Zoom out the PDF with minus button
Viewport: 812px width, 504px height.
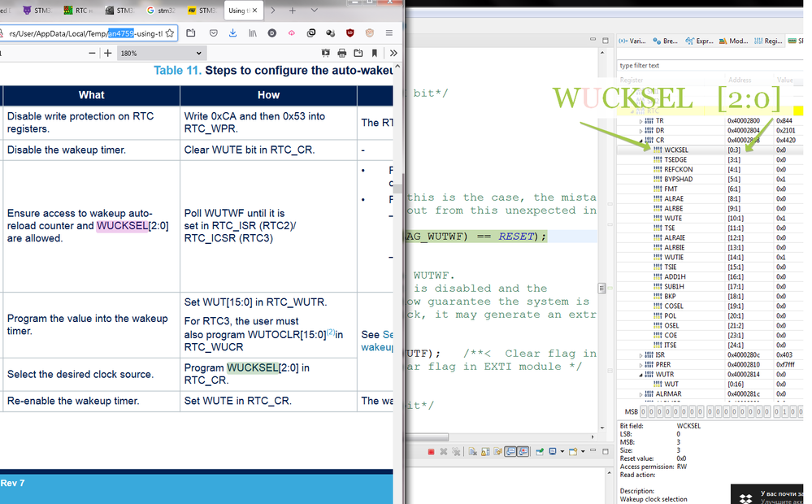click(92, 53)
